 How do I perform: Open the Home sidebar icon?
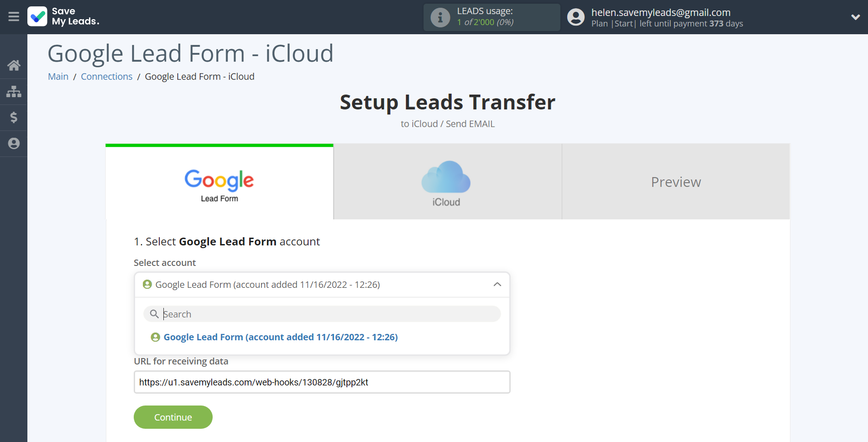pyautogui.click(x=14, y=66)
